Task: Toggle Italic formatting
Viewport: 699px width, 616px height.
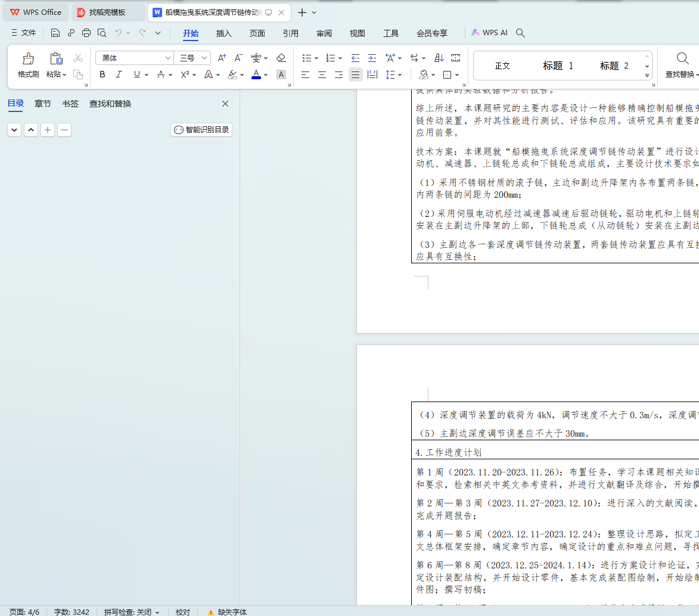Action: (x=119, y=74)
